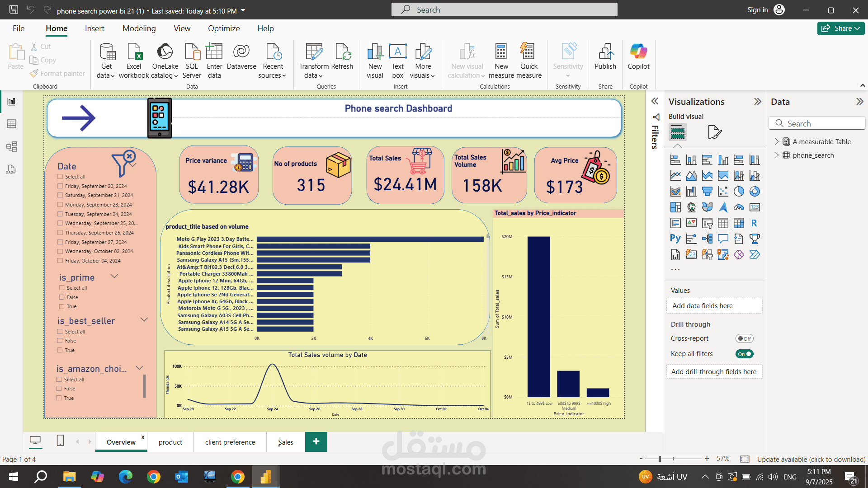The image size is (868, 488).
Task: Open the File menu
Action: pos(19,28)
